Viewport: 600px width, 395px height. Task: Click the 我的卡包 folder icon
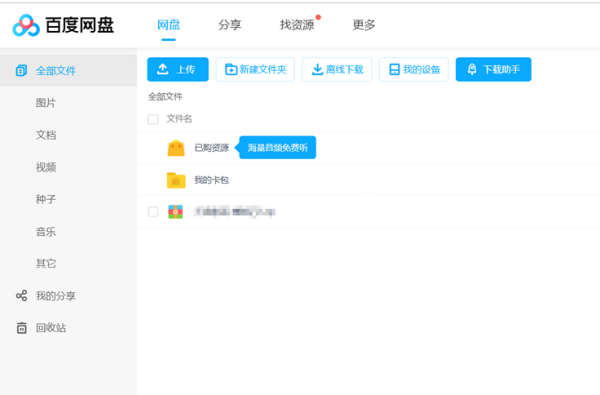coord(176,180)
